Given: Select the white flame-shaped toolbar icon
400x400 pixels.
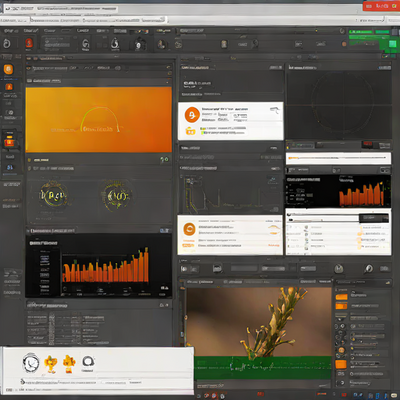Looking at the screenshot, I should point(115,43).
